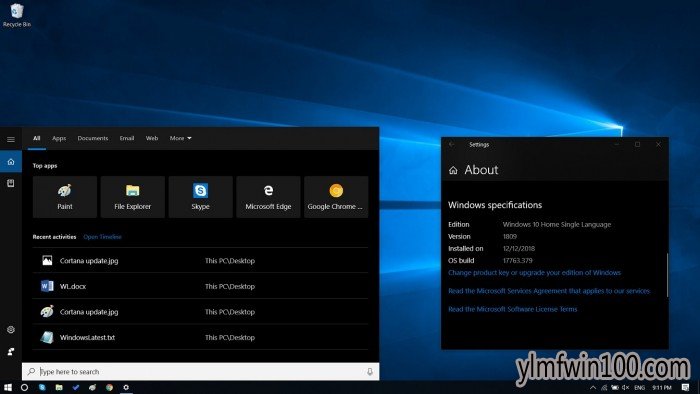Click the Windows Start button
This screenshot has width=700, height=394.
click(8, 387)
